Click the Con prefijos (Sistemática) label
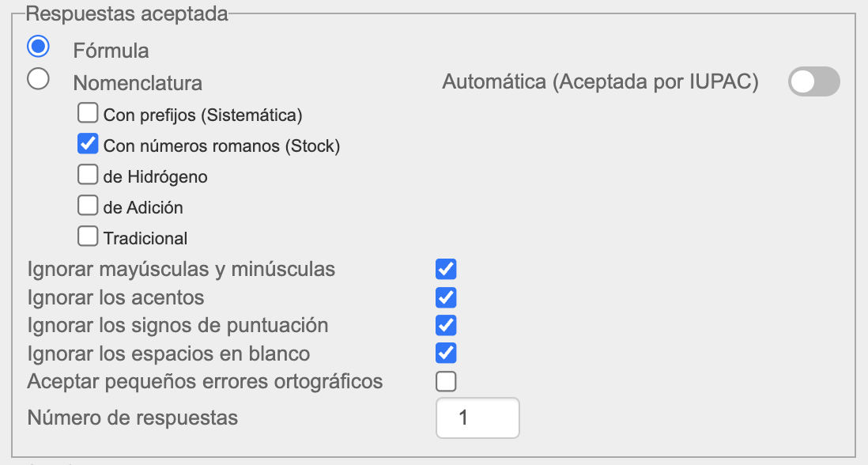 pos(203,115)
